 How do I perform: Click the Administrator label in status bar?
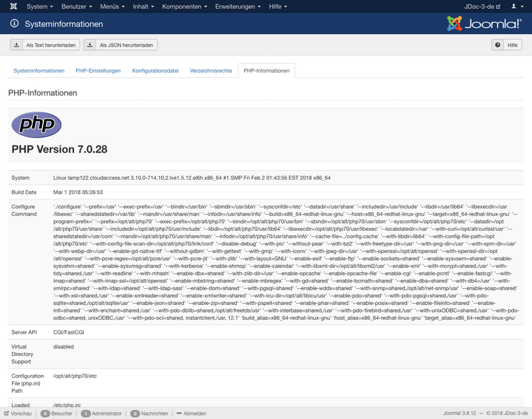106,413
